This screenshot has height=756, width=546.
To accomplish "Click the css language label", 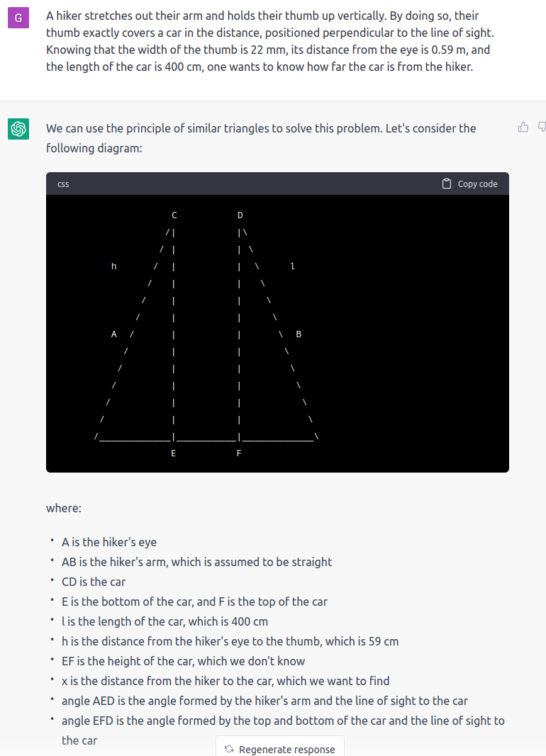I will (x=63, y=184).
